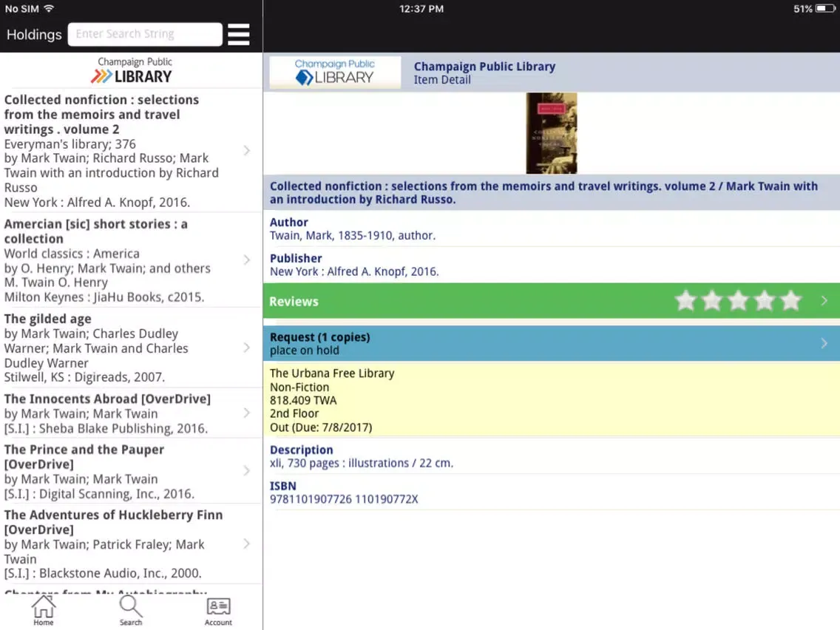Tap the third review star
Viewport: 840px width, 630px height.
pos(738,301)
